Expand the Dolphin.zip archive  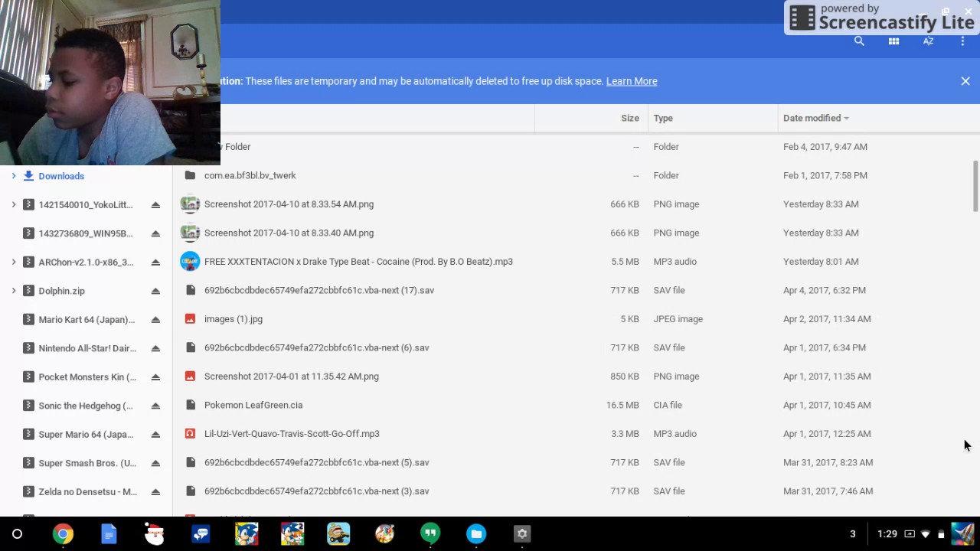point(13,291)
